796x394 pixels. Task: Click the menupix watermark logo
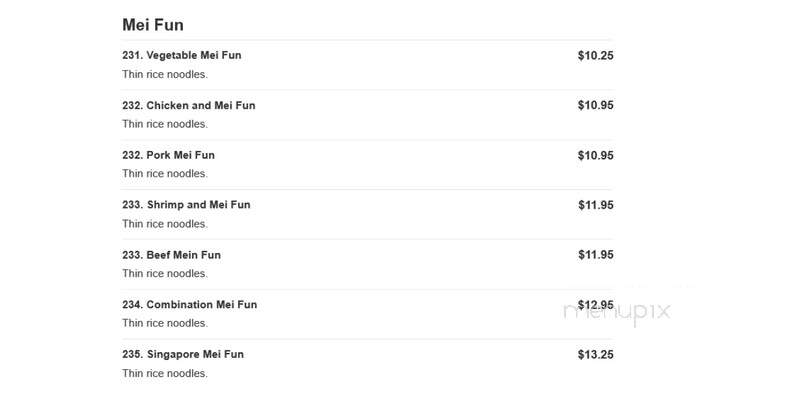pyautogui.click(x=617, y=312)
